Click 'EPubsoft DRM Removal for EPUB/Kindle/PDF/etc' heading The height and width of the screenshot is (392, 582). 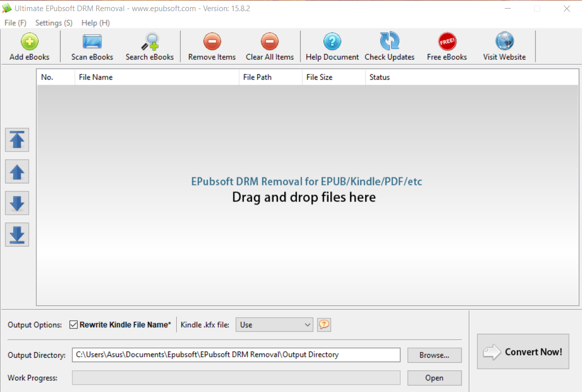coord(307,181)
